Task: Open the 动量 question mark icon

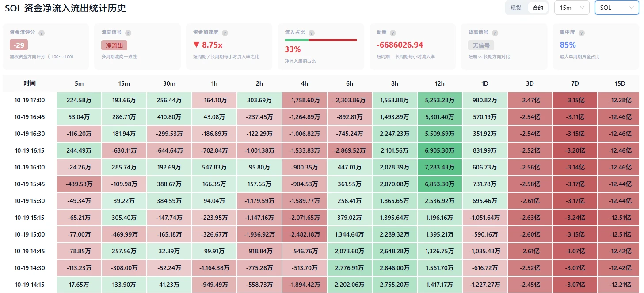Action: pos(393,33)
